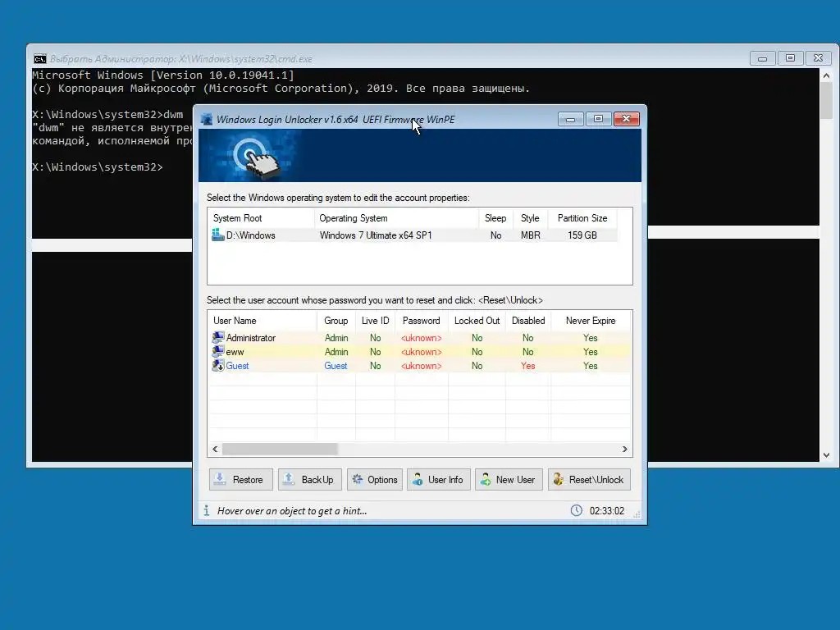
Task: Click the Locked Out column header
Action: coord(477,321)
